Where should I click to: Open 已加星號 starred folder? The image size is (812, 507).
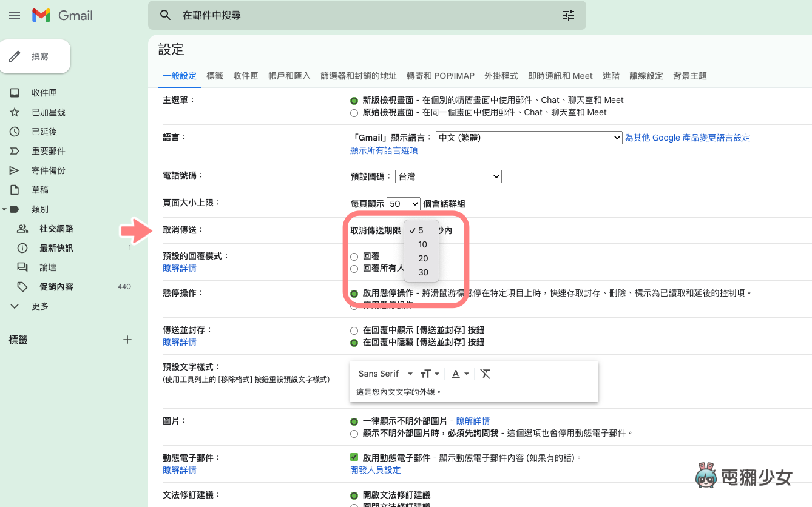49,112
